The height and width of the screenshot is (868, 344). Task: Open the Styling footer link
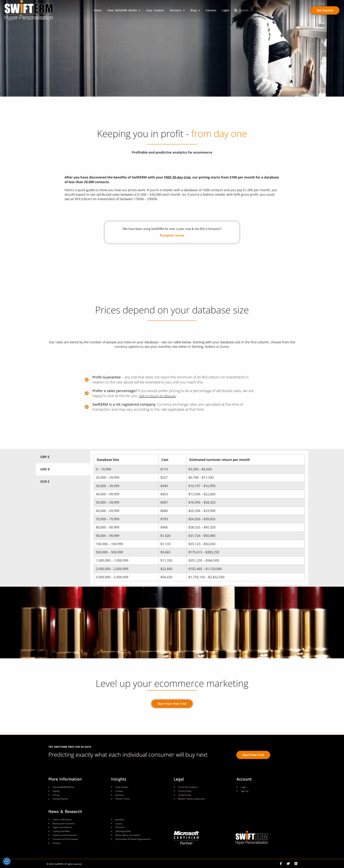point(56,791)
